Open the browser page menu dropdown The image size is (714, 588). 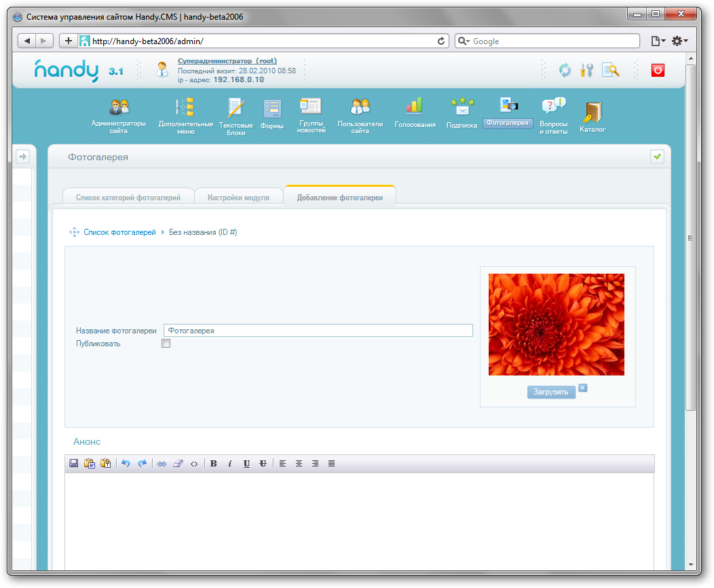pos(658,41)
